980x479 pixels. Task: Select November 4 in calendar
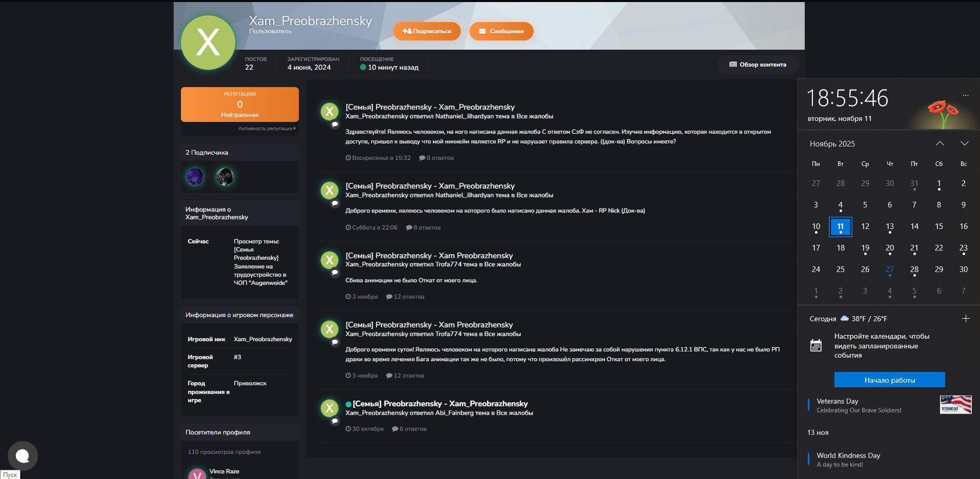[841, 205]
